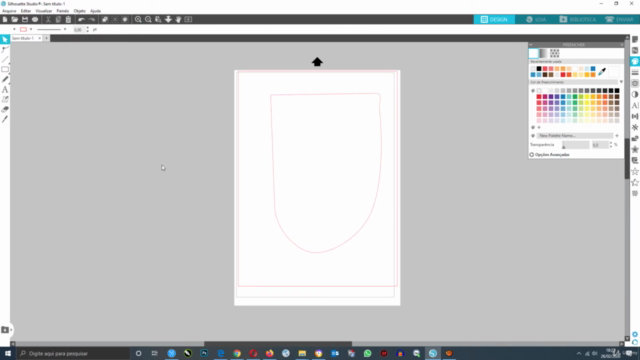The image size is (640, 360).
Task: Open the Windows Start menu
Action: (x=8, y=353)
